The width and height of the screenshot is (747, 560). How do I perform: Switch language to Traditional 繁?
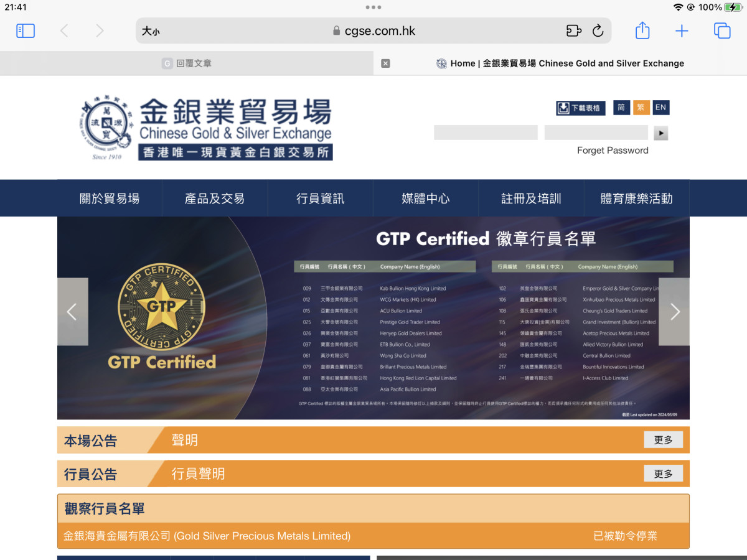click(x=641, y=108)
